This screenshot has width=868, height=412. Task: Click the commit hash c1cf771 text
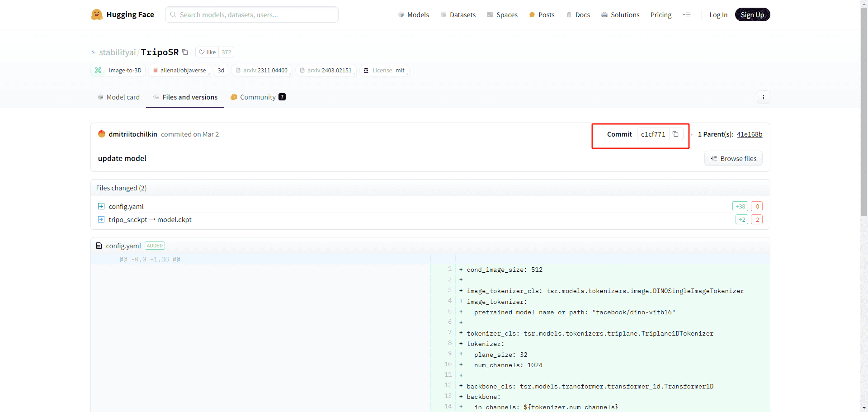click(653, 134)
